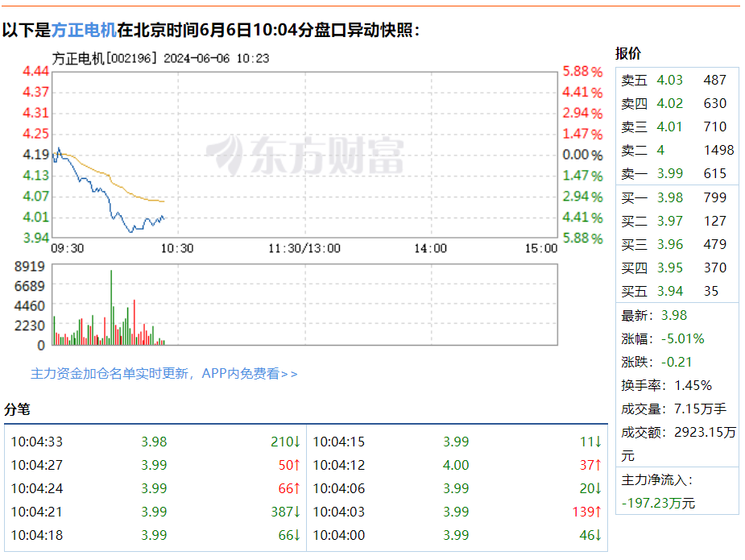Select the 买五 3.94 quote row

(x=677, y=291)
